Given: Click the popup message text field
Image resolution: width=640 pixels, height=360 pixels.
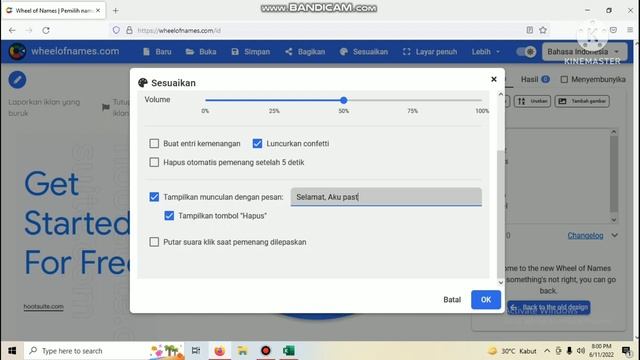Looking at the screenshot, I should point(386,197).
